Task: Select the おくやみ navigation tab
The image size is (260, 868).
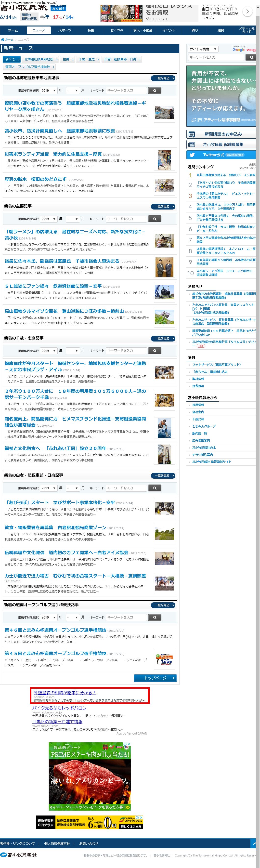Action: click(x=117, y=30)
